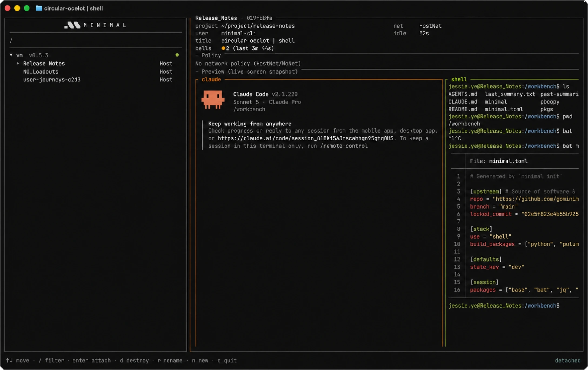Click the Preview (live screen snapshot) header

[249, 72]
